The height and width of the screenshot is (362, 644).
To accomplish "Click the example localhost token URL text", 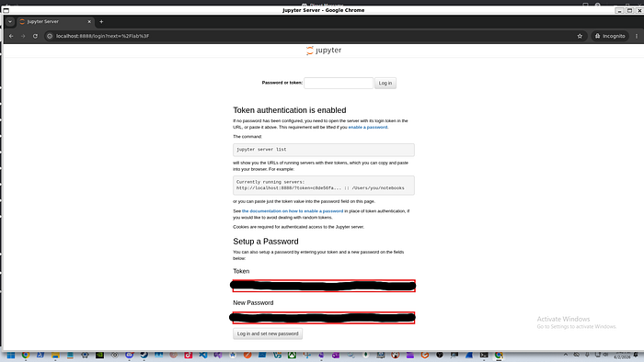I will coord(320,188).
